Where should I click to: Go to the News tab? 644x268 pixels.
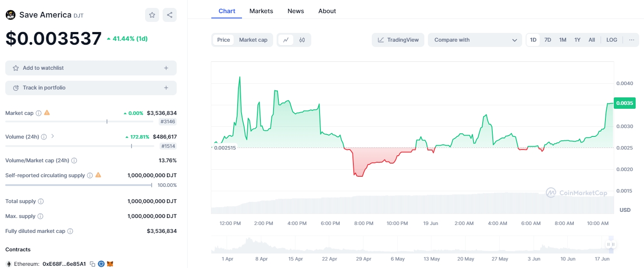coord(296,11)
